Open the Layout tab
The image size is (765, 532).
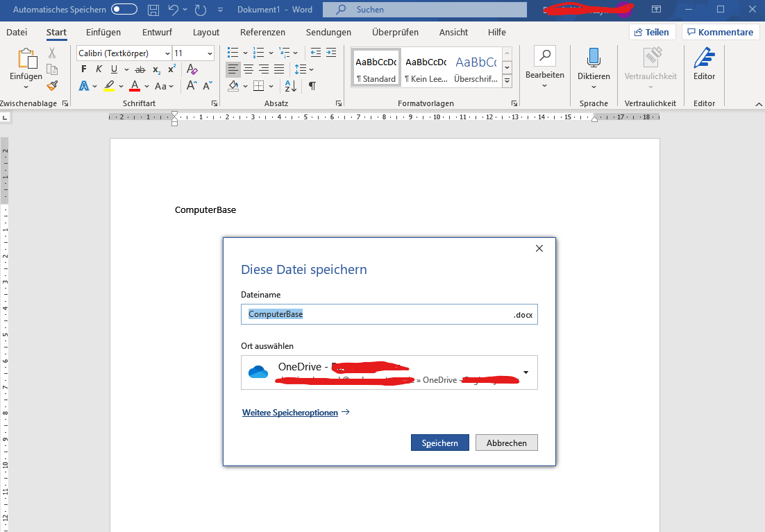(x=206, y=32)
